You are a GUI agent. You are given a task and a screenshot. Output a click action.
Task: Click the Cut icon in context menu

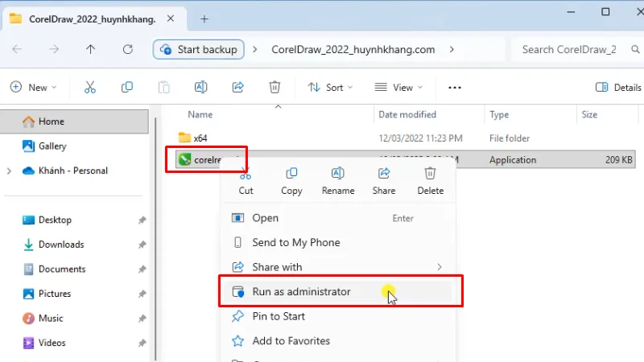(246, 174)
